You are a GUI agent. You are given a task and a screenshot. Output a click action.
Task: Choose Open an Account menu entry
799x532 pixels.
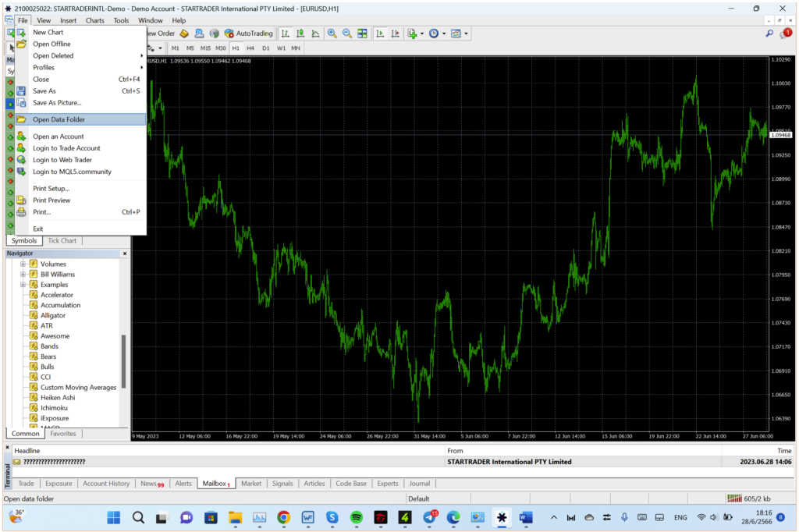[x=80, y=136]
